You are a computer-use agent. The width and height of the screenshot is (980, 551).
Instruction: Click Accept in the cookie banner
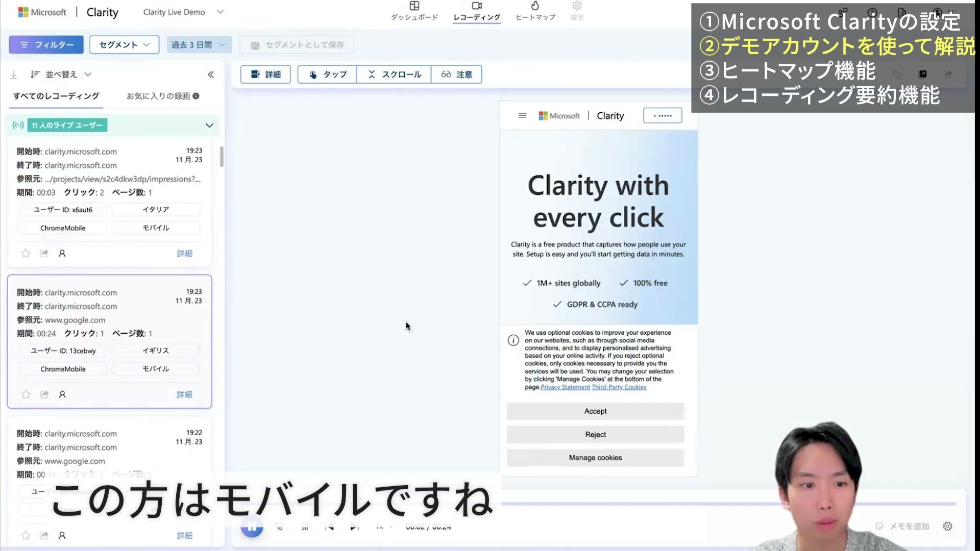pyautogui.click(x=595, y=411)
